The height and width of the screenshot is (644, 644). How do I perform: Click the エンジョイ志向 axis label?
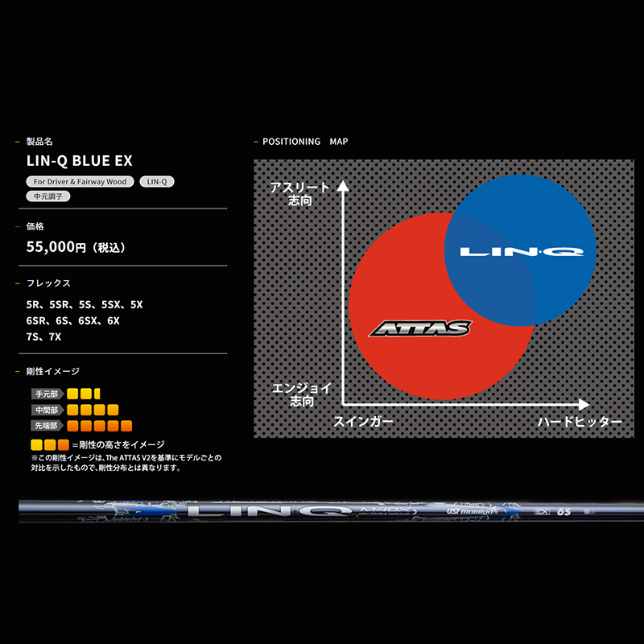coord(302,394)
